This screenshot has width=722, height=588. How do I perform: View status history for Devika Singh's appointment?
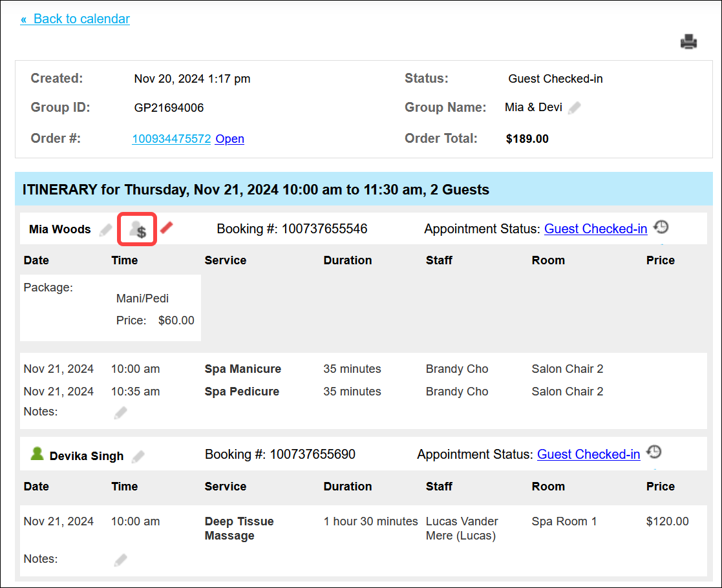point(654,452)
